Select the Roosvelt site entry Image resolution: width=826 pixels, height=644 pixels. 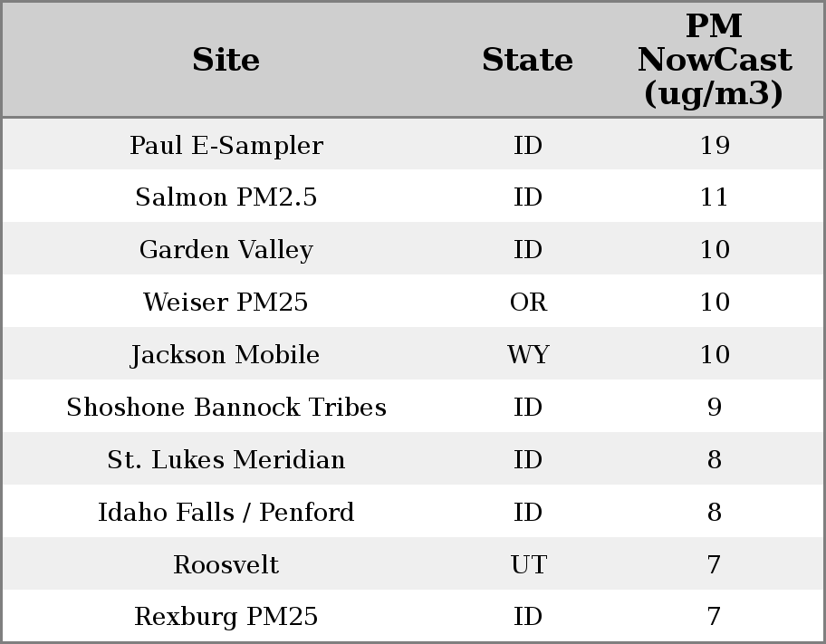pyautogui.click(x=226, y=565)
